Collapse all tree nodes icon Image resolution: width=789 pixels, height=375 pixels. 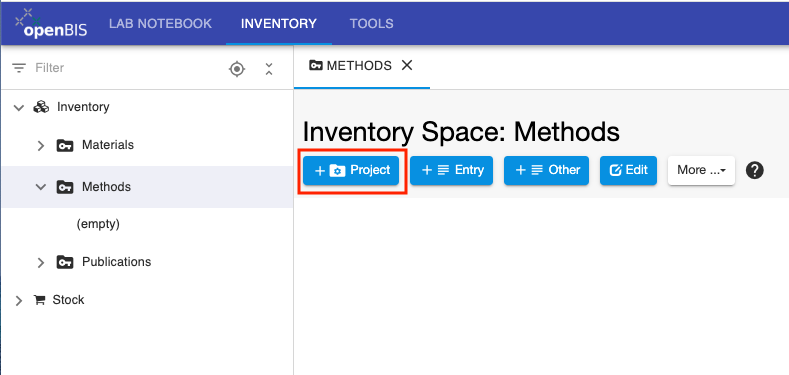coord(269,69)
